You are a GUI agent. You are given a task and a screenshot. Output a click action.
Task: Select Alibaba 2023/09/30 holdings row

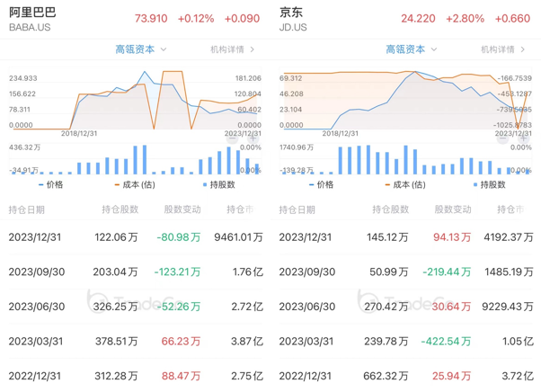point(135,272)
